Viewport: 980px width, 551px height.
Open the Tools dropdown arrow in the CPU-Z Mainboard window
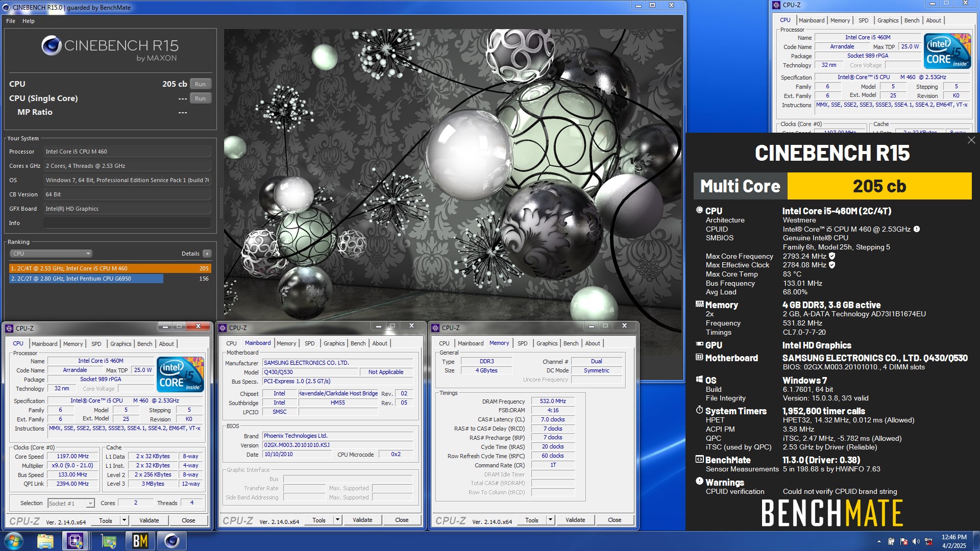pyautogui.click(x=337, y=520)
